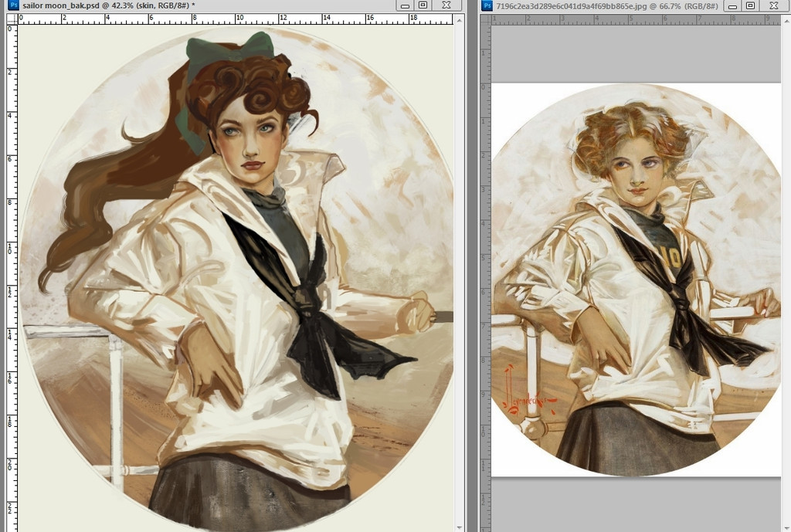Minimize the sailor moon_bak.psd window
The height and width of the screenshot is (532, 791).
tap(405, 5)
